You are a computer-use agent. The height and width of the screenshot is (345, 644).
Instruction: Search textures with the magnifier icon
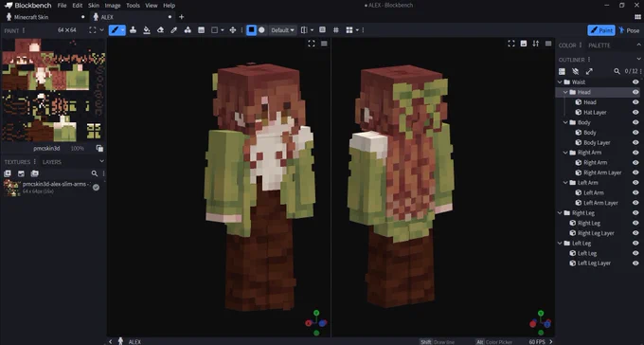[x=95, y=173]
